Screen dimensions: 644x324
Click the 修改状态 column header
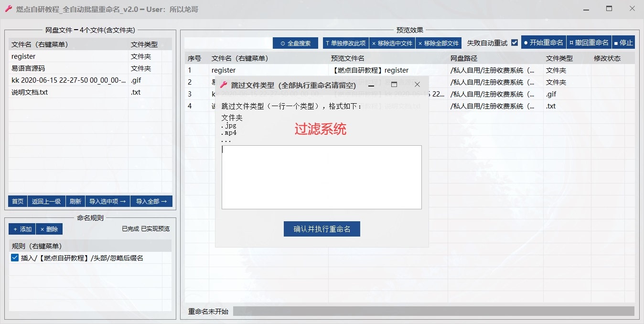(x=607, y=58)
